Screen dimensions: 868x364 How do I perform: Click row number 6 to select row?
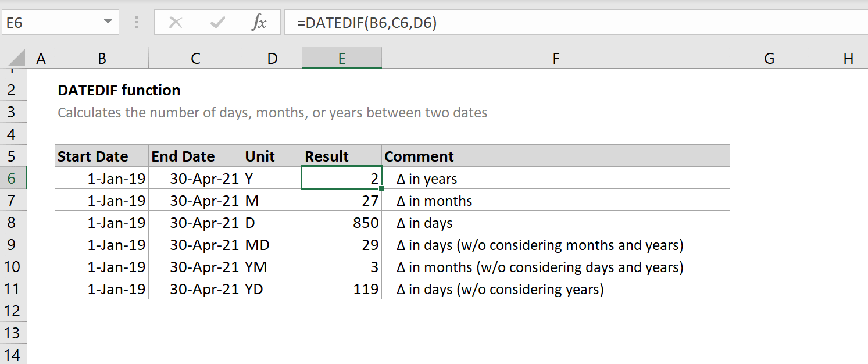(13, 179)
